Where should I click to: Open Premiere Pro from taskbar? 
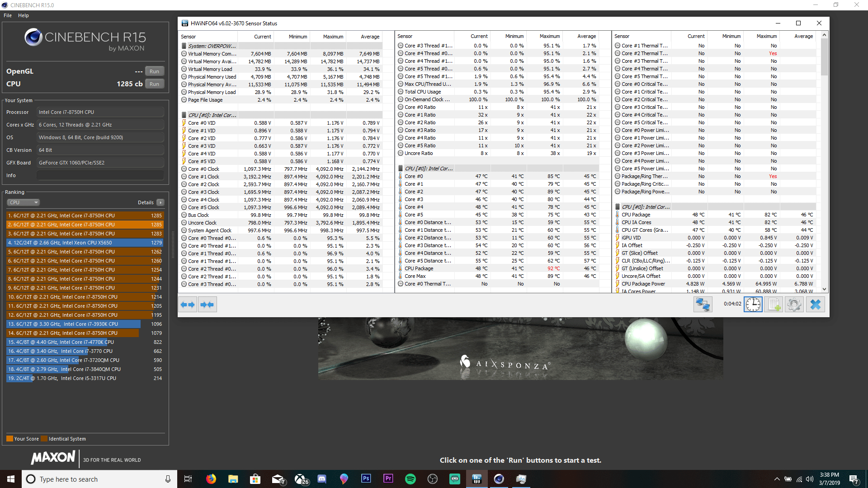(x=388, y=479)
